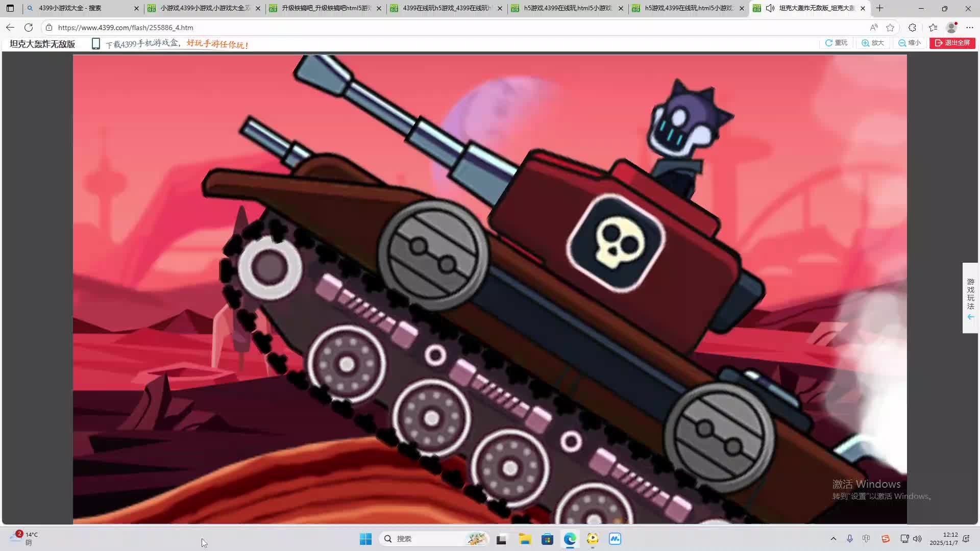980x551 pixels.
Task: Toggle read aloud icon in the address bar
Action: (874, 28)
